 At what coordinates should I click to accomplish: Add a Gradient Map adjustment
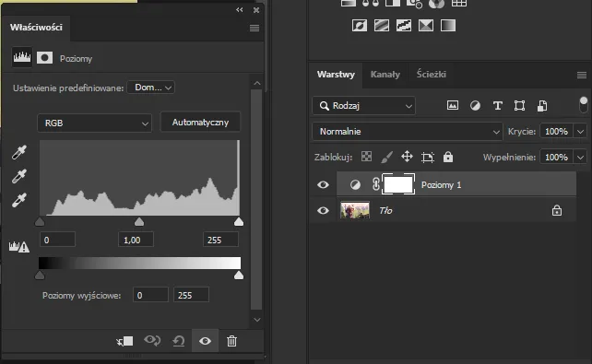(x=448, y=26)
